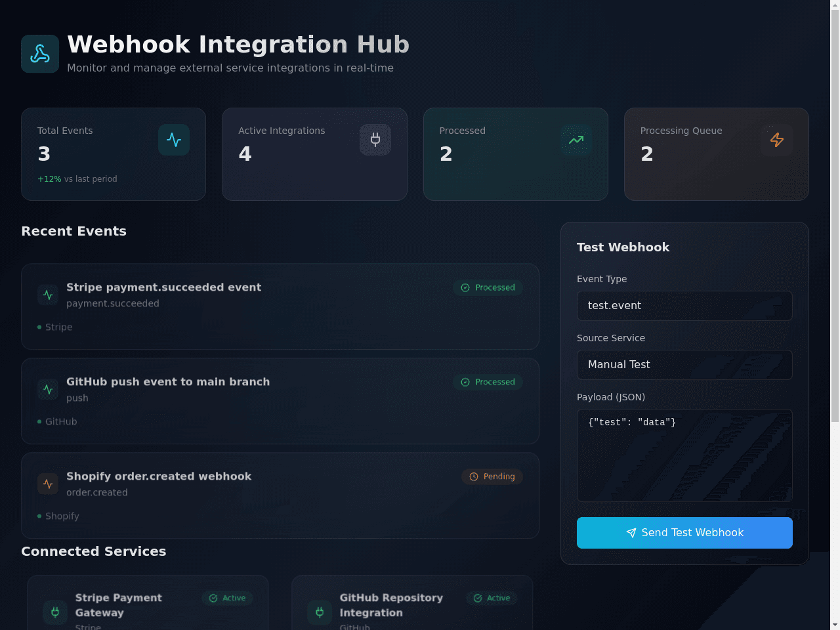Click activity icon beside Stripe payment.succeeded event

pyautogui.click(x=48, y=295)
